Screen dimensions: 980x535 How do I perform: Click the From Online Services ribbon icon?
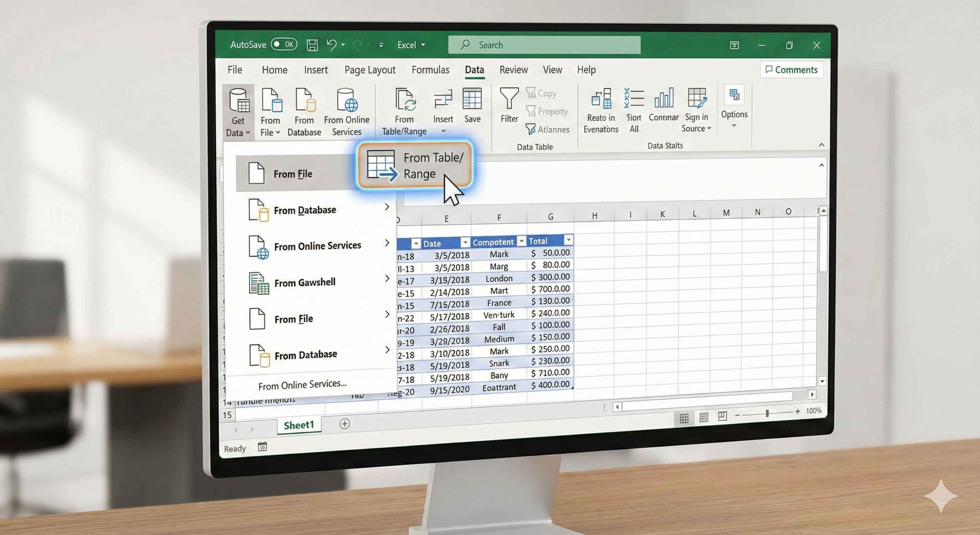[347, 100]
